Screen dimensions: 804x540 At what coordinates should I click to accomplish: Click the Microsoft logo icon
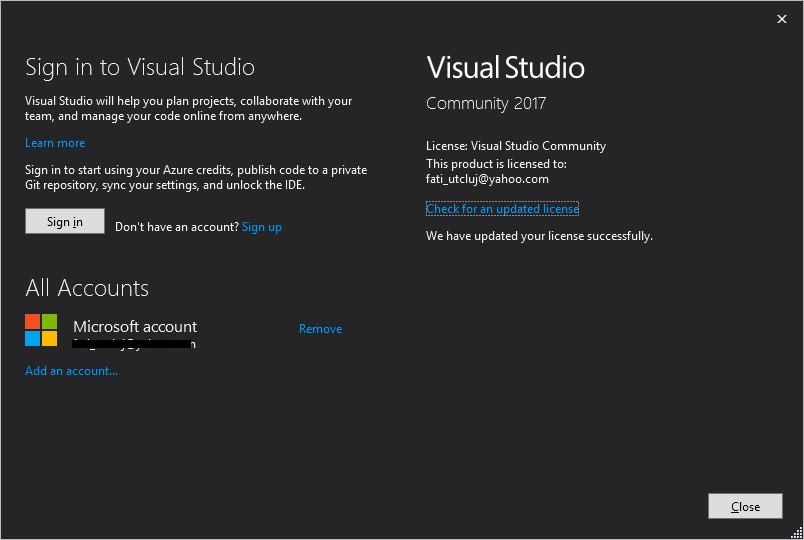(x=41, y=330)
